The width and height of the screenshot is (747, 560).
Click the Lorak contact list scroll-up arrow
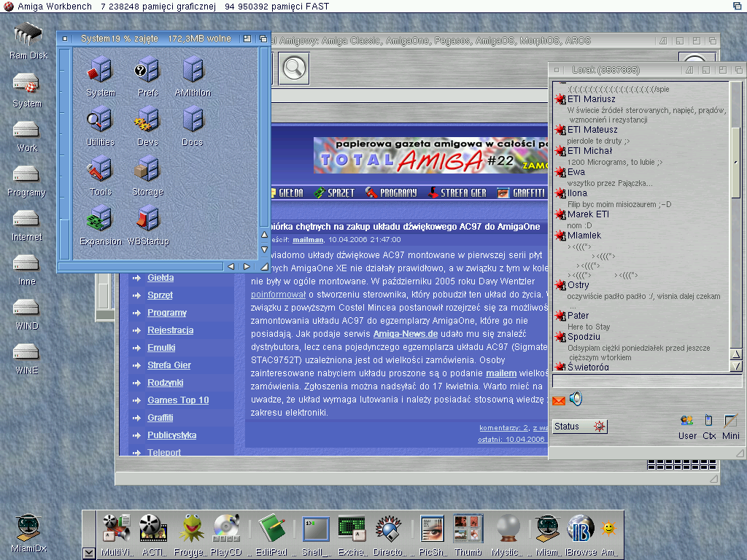point(737,354)
